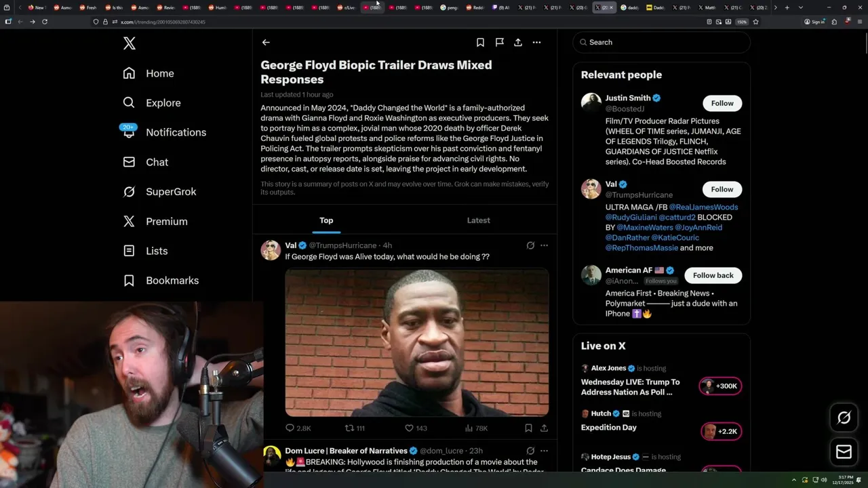Switch to the Top tab

pyautogui.click(x=326, y=220)
